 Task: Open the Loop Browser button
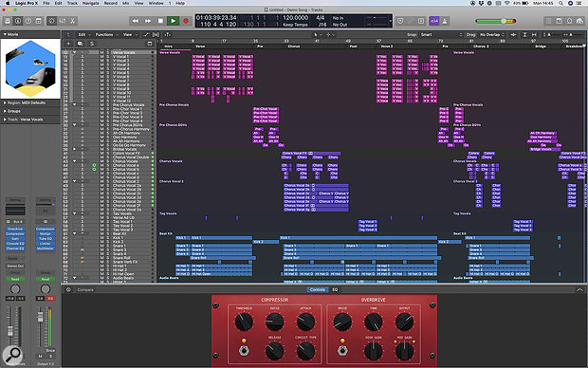pyautogui.click(x=570, y=21)
